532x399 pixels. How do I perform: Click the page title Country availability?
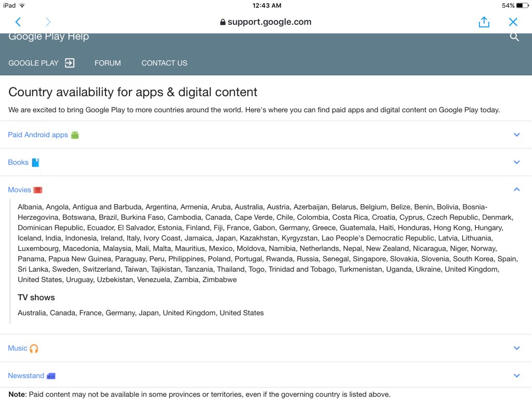[x=132, y=92]
